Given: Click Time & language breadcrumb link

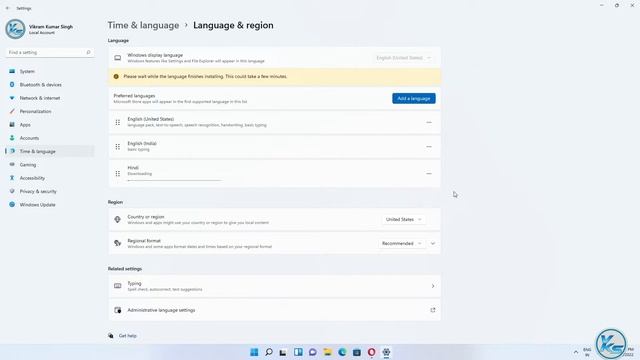Looking at the screenshot, I should (x=143, y=25).
